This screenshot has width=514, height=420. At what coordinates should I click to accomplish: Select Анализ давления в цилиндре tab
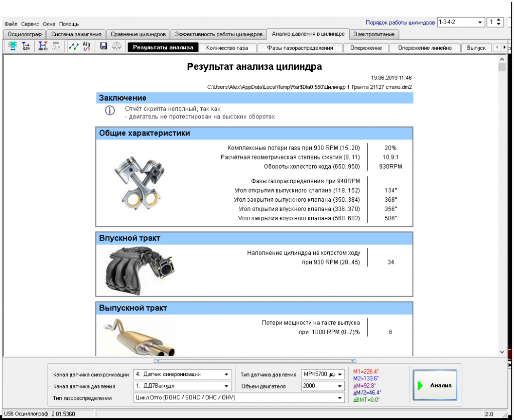(308, 34)
